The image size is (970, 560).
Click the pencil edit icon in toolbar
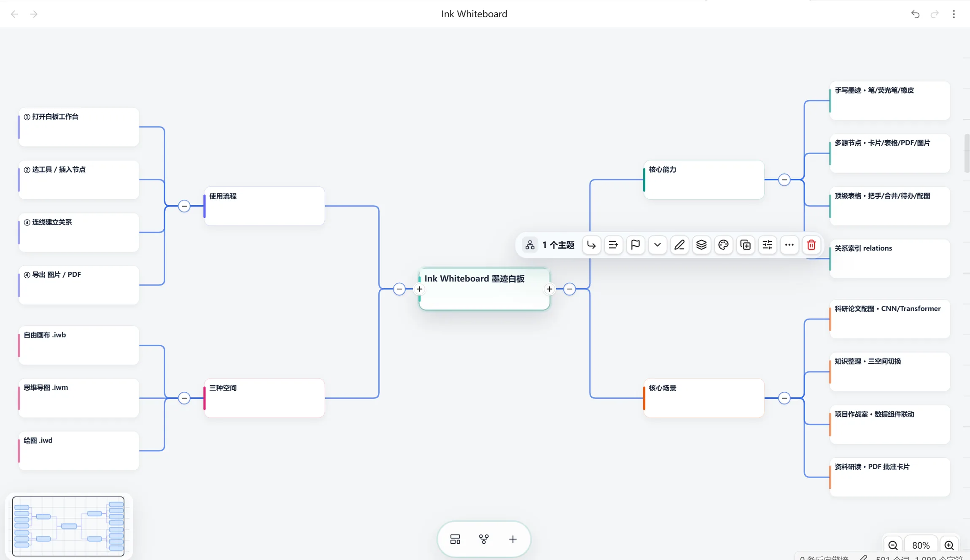pyautogui.click(x=679, y=245)
